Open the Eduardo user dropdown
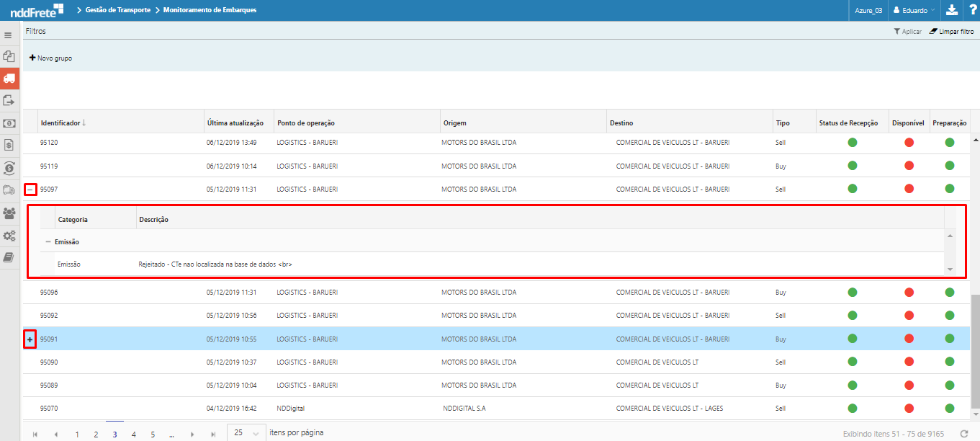980x441 pixels. 913,10
